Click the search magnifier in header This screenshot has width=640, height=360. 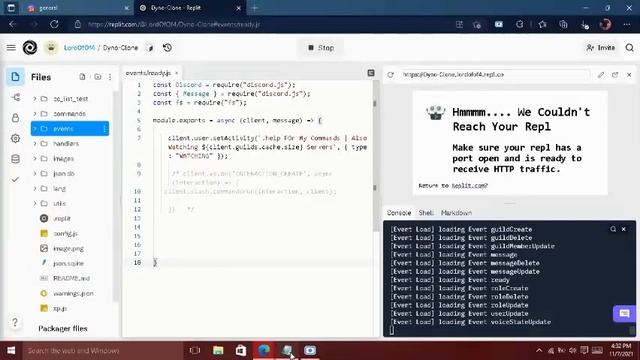(629, 48)
